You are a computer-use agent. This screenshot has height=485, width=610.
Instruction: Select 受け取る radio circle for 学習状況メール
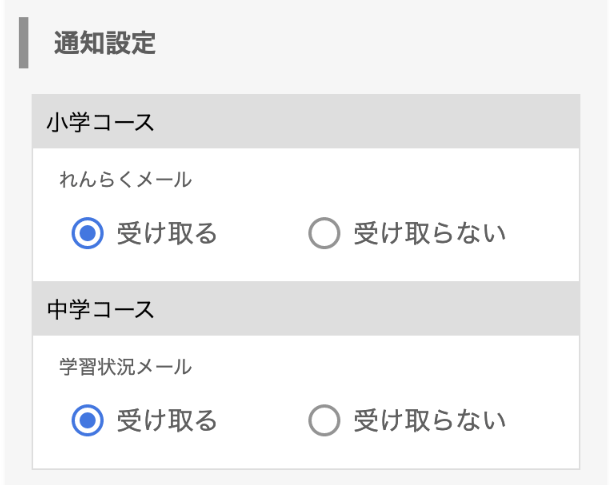(x=89, y=420)
